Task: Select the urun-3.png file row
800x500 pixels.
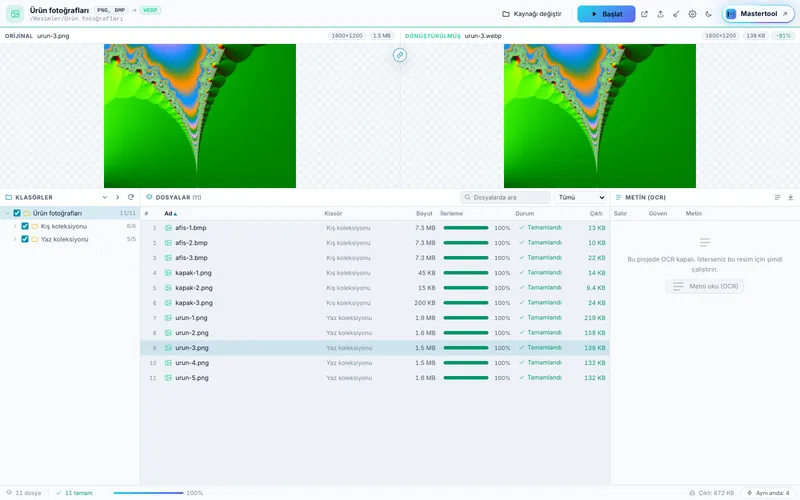Action: [x=375, y=348]
